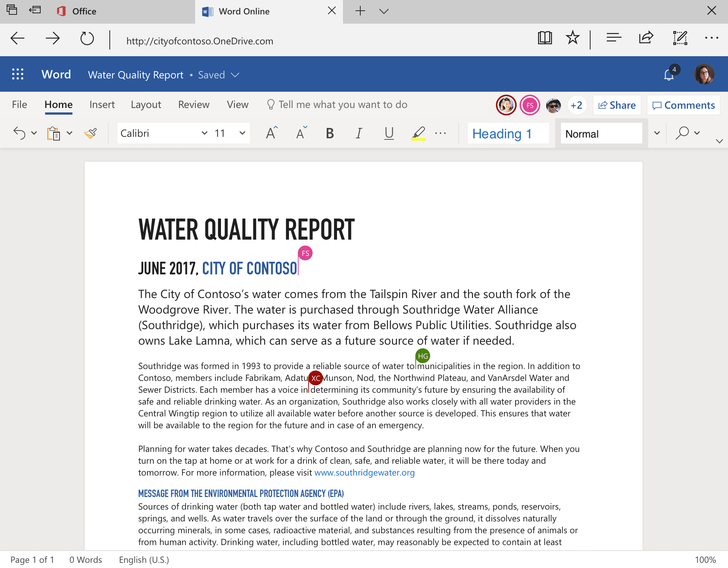The height and width of the screenshot is (568, 728).
Task: Apply the yellow text highlight color
Action: coord(418,133)
